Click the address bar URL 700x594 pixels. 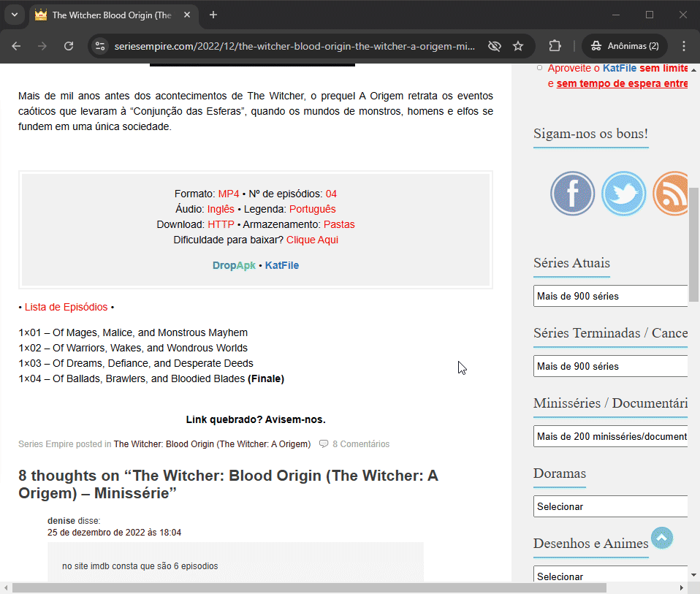tap(294, 46)
